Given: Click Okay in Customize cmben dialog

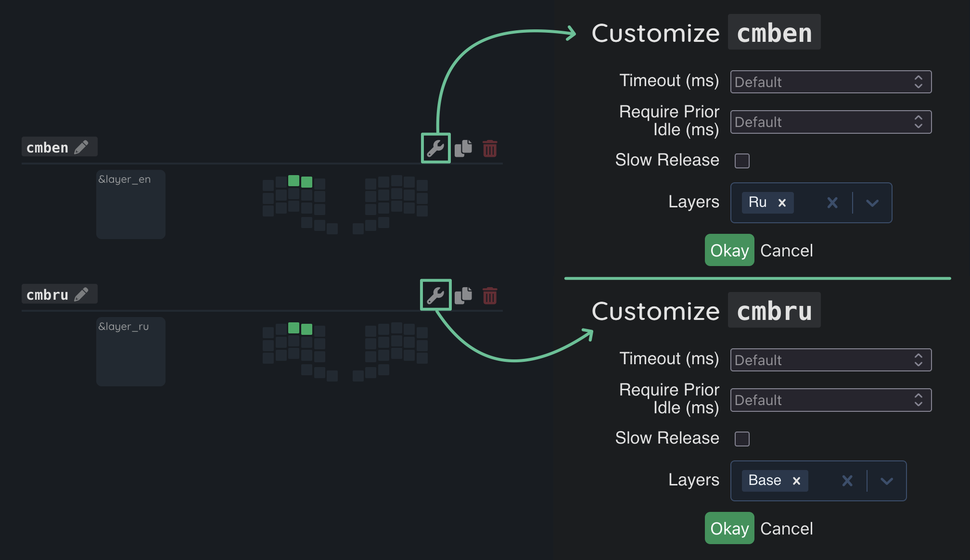Looking at the screenshot, I should (x=729, y=250).
